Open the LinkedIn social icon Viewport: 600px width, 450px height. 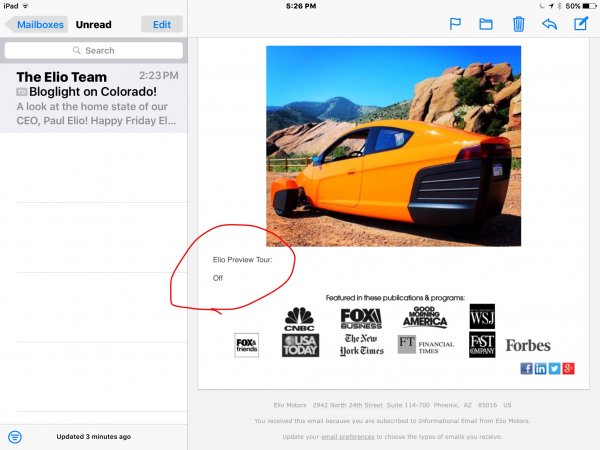pyautogui.click(x=541, y=369)
